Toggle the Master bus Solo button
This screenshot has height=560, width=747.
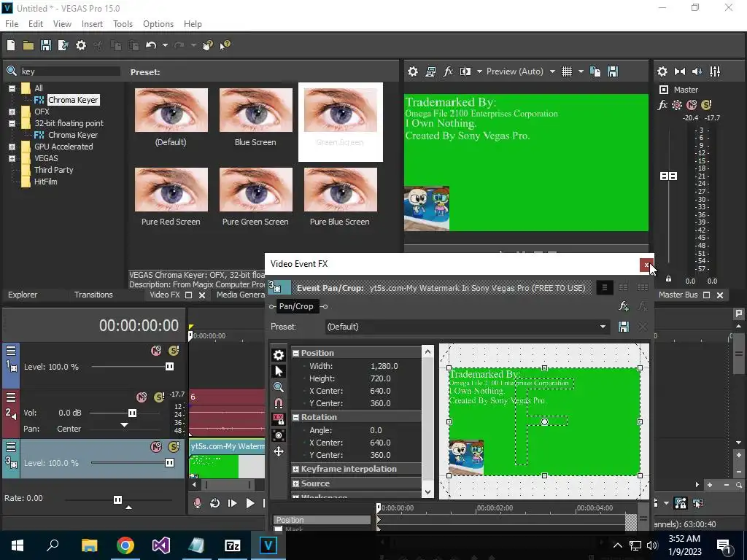pos(706,105)
